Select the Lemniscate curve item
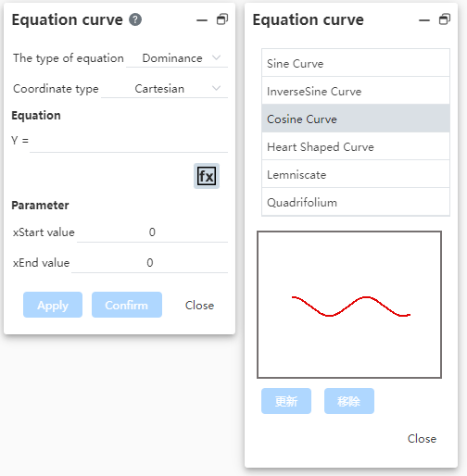Screen dimensions: 467x476 pyautogui.click(x=356, y=174)
